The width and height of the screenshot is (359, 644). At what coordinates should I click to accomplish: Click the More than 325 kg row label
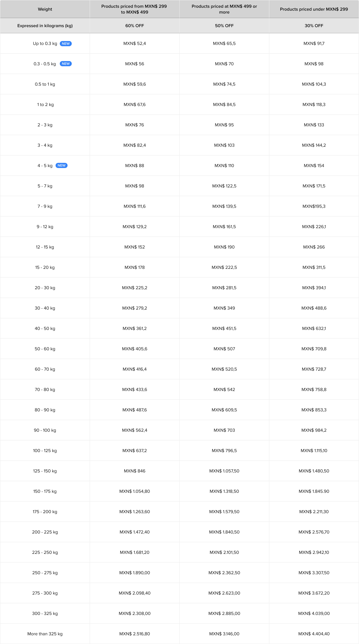tap(45, 634)
